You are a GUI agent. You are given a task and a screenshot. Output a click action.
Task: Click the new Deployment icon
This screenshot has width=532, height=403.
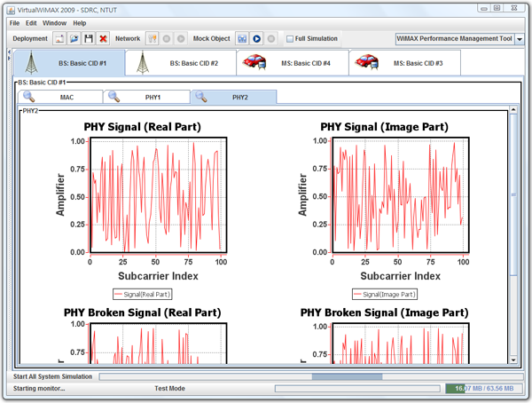click(x=59, y=39)
